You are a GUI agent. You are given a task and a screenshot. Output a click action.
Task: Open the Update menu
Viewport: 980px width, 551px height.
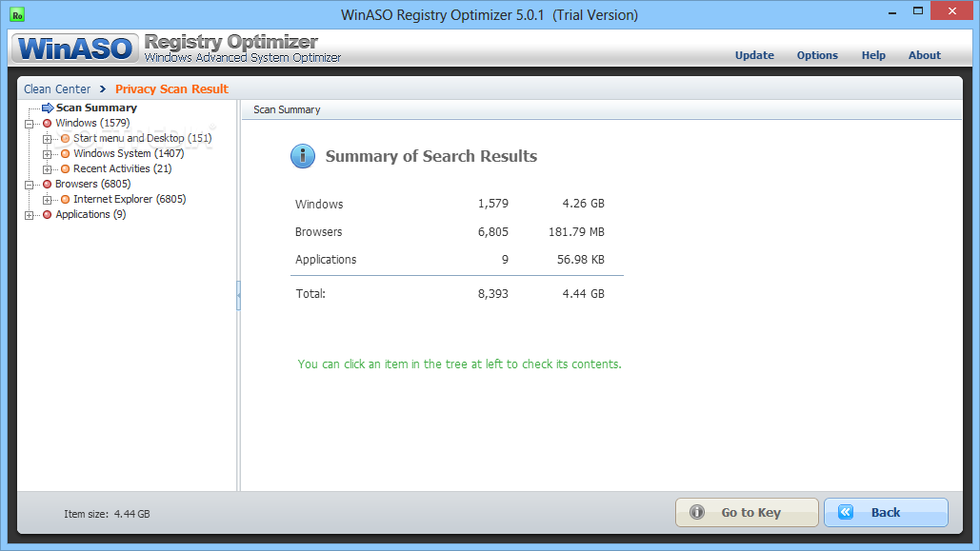click(x=754, y=55)
